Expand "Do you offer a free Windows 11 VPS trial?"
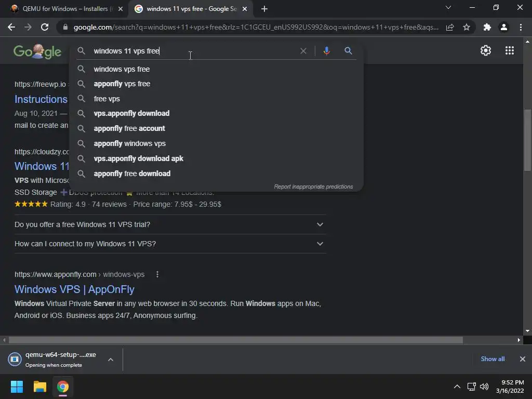Viewport: 532px width, 399px height. (170, 224)
